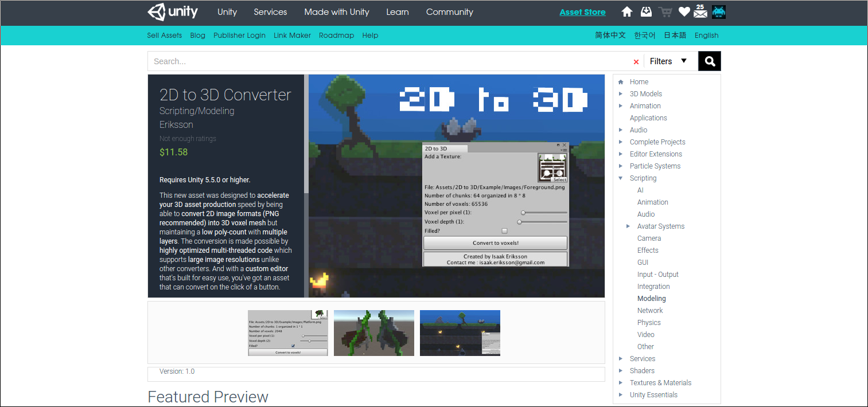Open the Filters dropdown
Image resolution: width=868 pixels, height=407 pixels.
[669, 61]
